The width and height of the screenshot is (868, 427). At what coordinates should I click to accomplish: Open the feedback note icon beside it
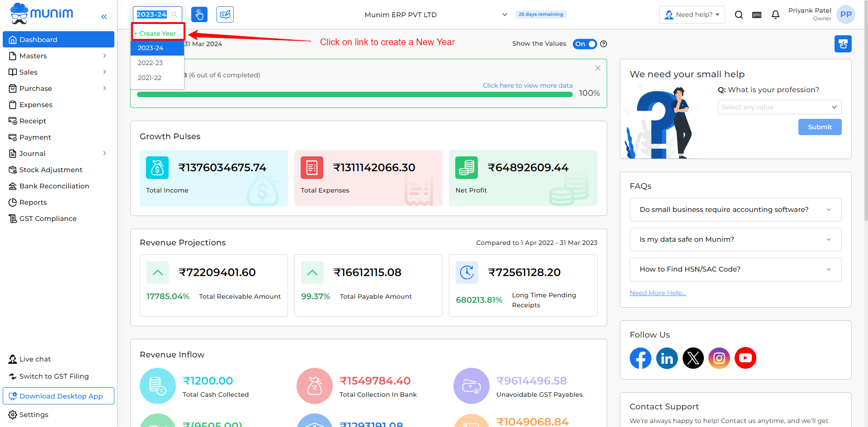[x=225, y=14]
